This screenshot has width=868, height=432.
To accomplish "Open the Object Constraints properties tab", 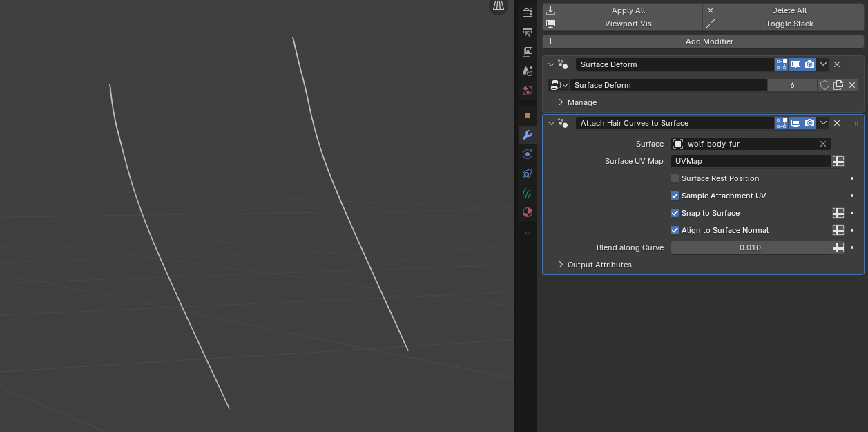I will click(528, 173).
